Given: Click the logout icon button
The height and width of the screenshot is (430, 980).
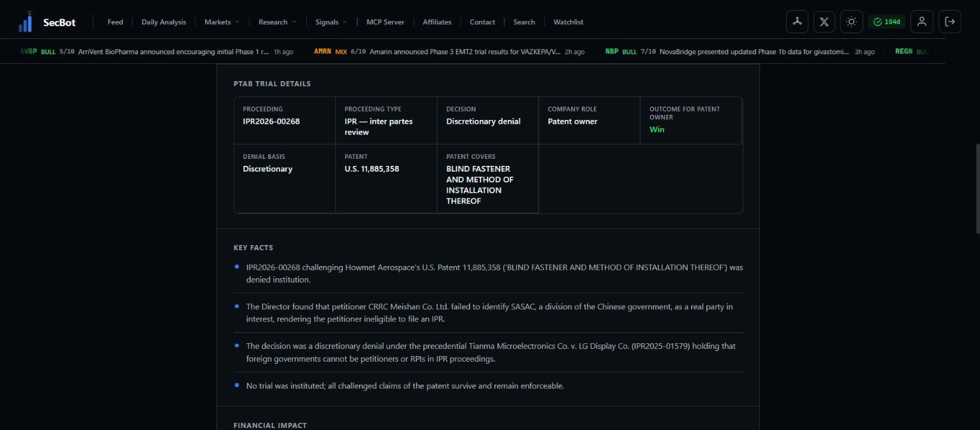Looking at the screenshot, I should click(x=950, y=22).
